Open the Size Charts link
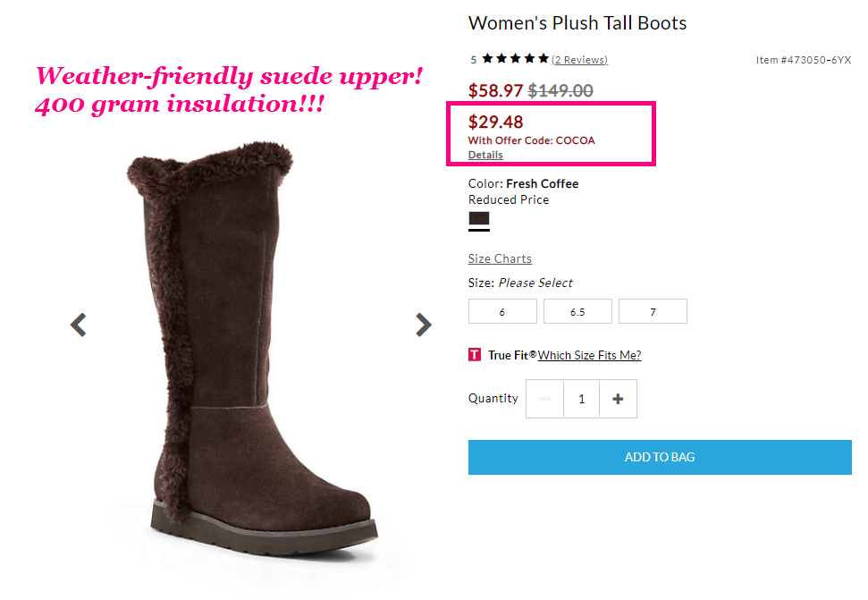Image resolution: width=868 pixels, height=600 pixels. [500, 258]
